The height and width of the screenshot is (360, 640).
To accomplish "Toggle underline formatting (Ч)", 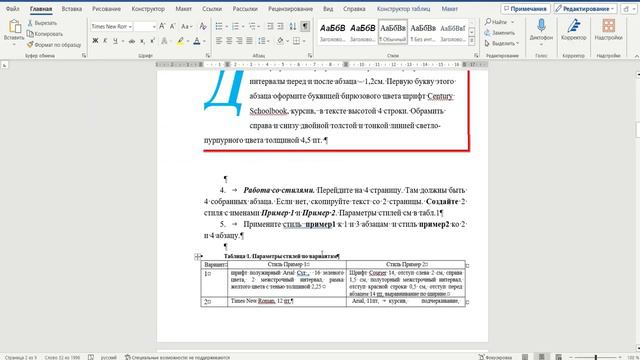I will [115, 41].
